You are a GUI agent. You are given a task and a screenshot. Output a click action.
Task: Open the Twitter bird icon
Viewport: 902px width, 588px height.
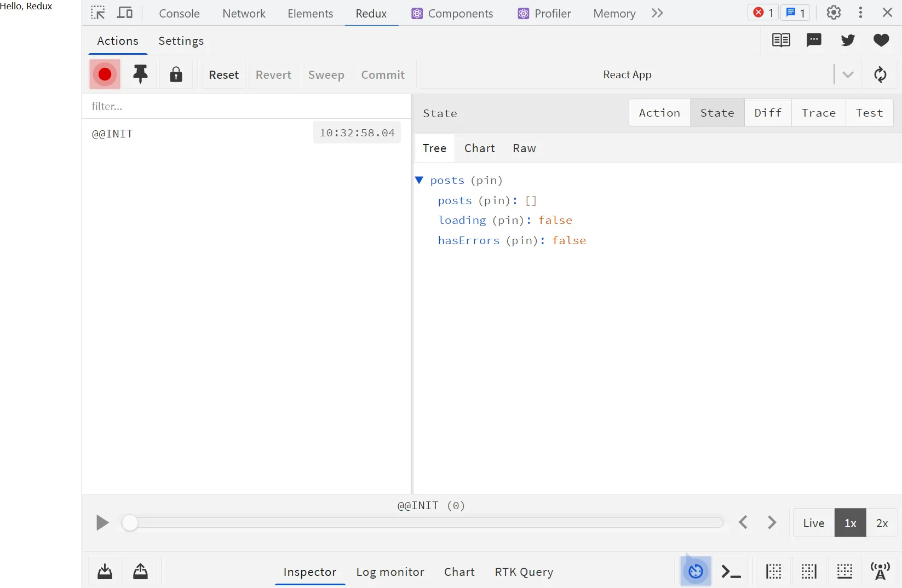848,40
